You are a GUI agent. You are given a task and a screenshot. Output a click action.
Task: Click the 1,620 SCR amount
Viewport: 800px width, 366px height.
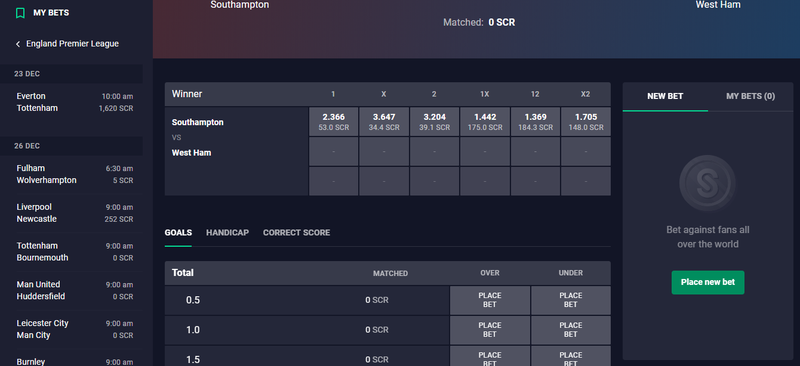116,109
